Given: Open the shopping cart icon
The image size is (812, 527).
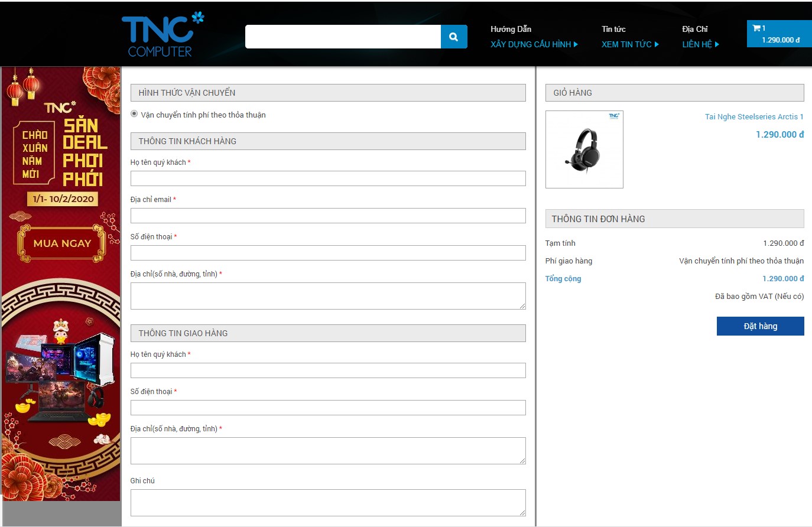Looking at the screenshot, I should point(756,28).
